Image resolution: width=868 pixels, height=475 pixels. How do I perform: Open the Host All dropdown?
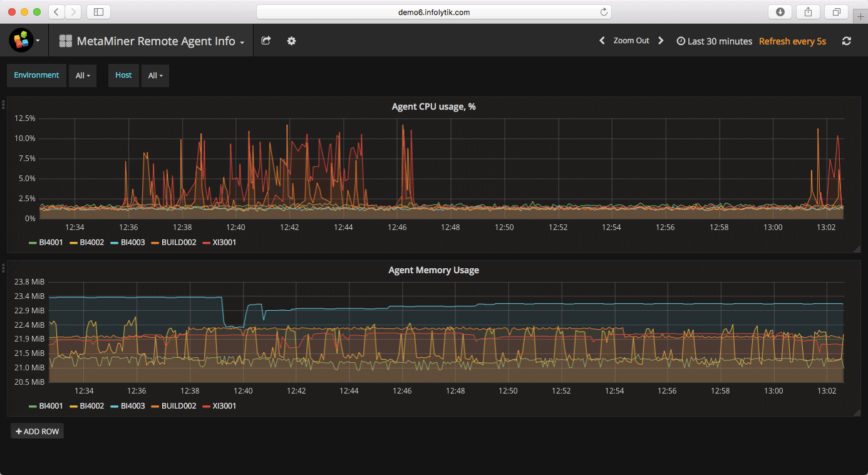tap(155, 75)
